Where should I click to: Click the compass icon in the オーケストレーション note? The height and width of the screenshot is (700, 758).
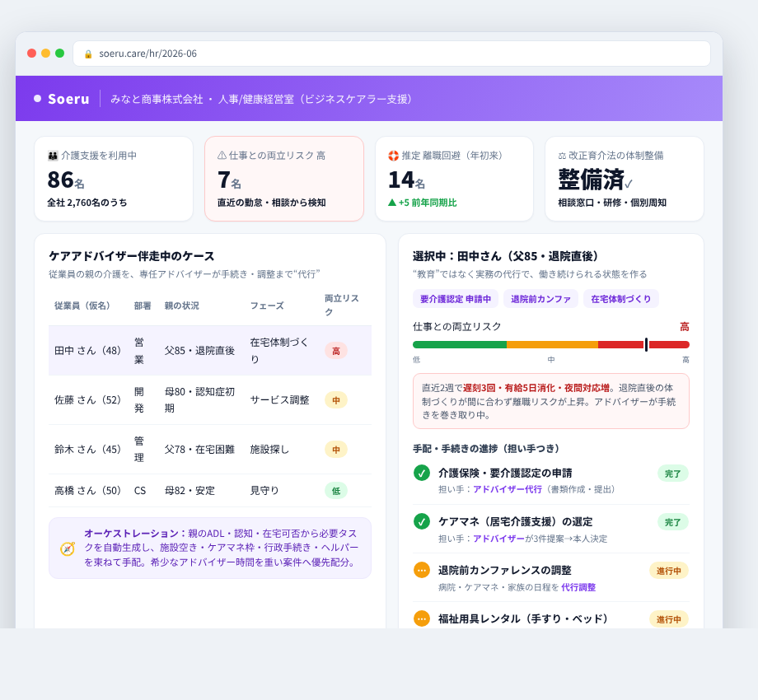click(68, 548)
